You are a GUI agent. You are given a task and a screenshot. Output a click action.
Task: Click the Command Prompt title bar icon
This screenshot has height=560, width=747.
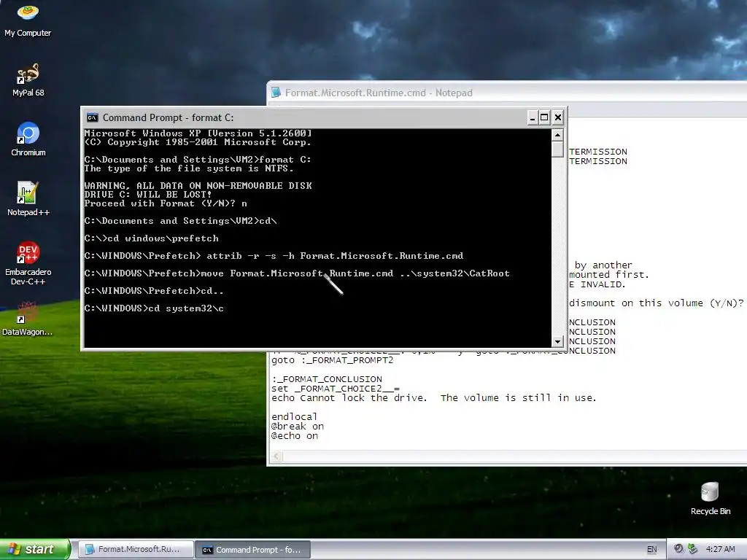[92, 117]
